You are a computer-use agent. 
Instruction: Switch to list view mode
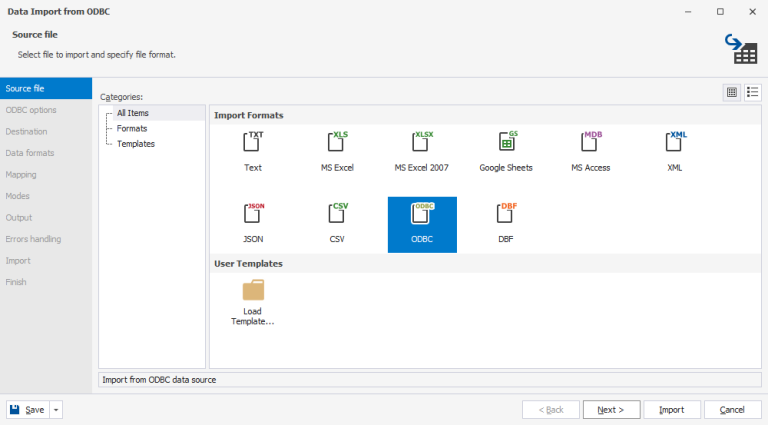pos(752,92)
